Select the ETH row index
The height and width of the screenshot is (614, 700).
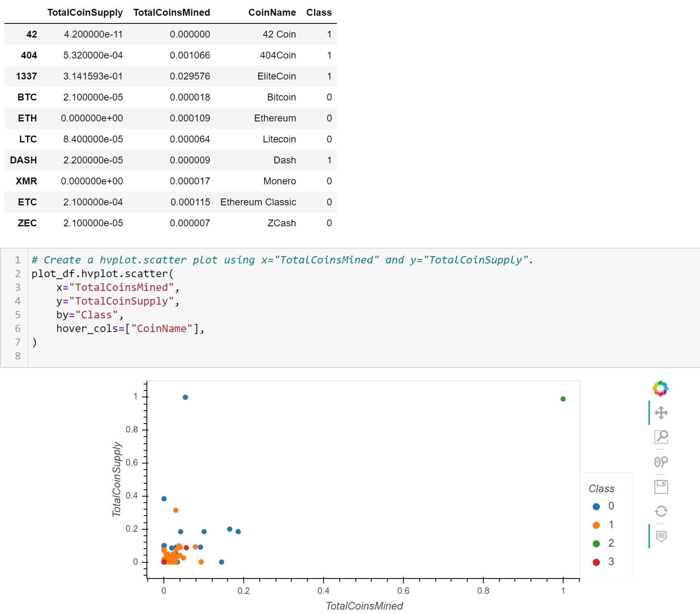pyautogui.click(x=27, y=118)
